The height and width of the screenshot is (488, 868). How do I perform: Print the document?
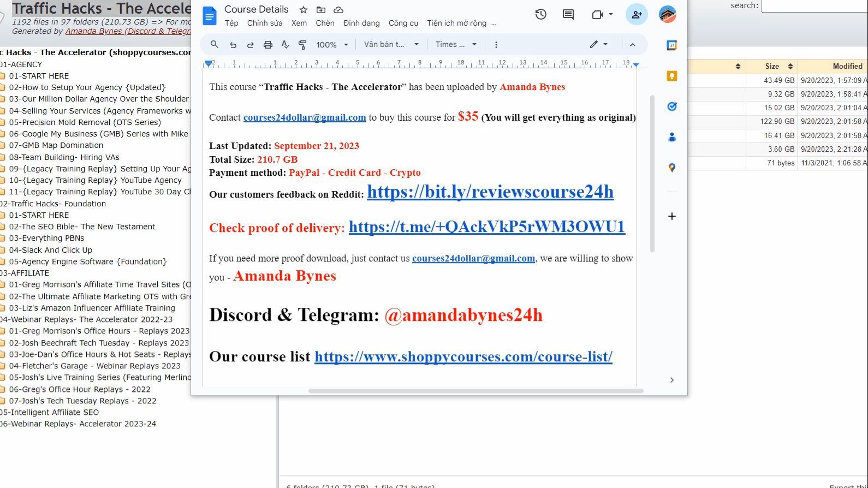point(268,45)
